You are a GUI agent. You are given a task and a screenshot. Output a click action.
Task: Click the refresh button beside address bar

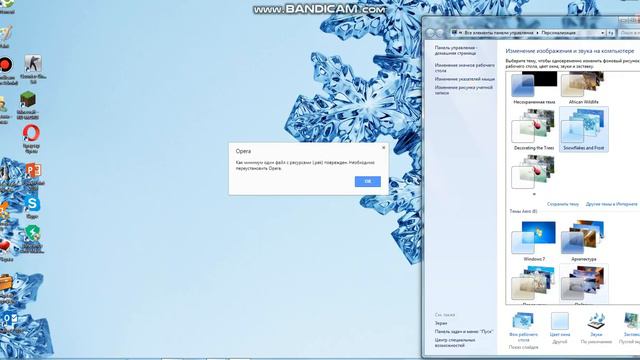coord(611,33)
